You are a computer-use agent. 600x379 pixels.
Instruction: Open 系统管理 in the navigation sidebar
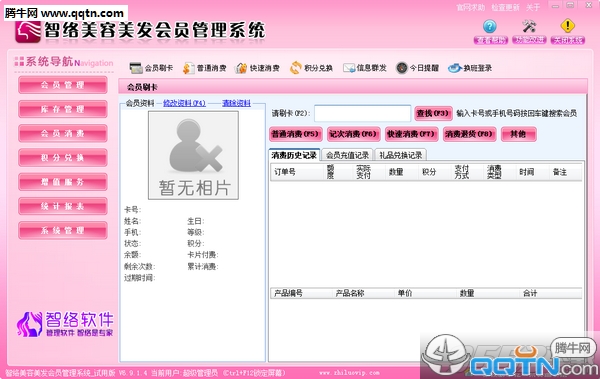point(63,230)
